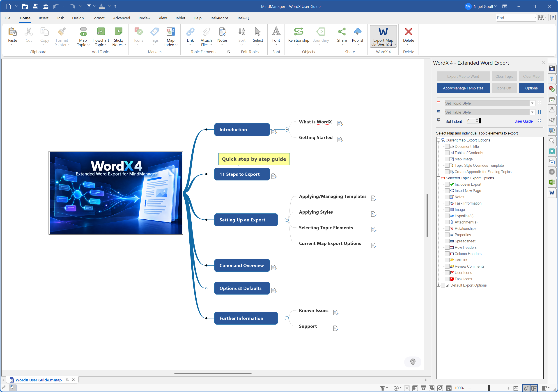Click the Share icon

tap(342, 32)
